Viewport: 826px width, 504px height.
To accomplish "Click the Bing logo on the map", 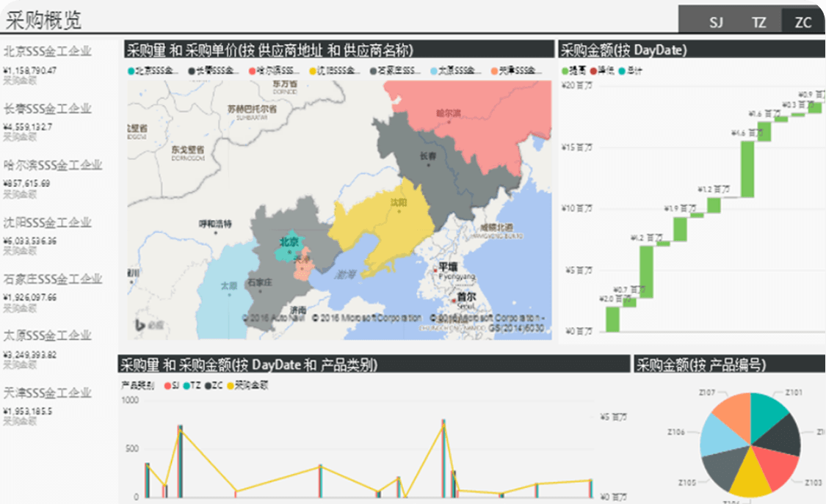I will tap(150, 326).
